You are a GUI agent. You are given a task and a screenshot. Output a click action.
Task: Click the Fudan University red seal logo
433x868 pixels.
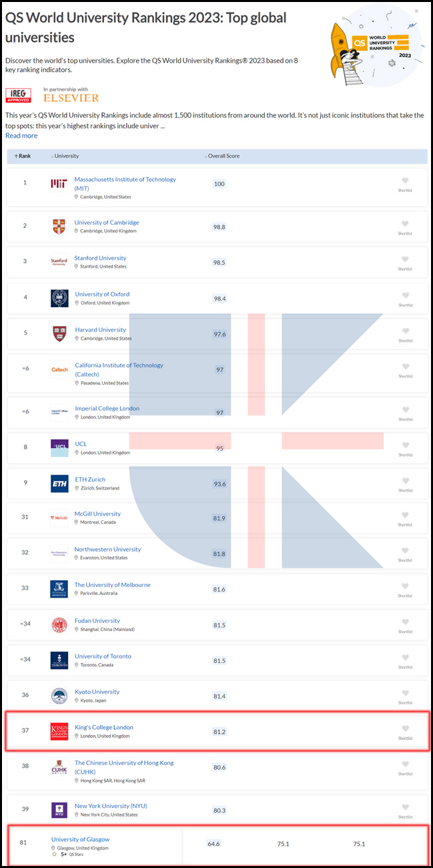coord(59,625)
